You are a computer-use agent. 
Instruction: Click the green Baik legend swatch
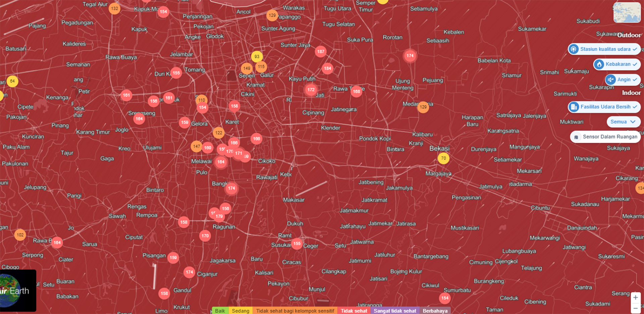220,311
